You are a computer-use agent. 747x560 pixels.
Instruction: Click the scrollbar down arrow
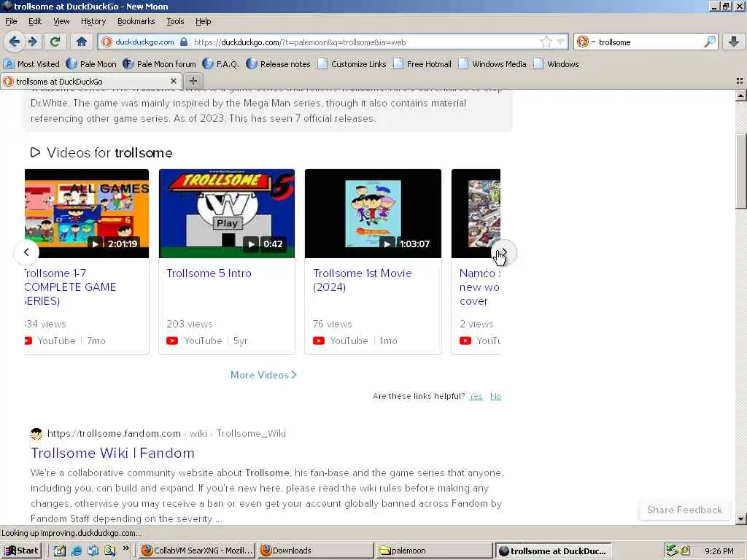click(x=741, y=518)
